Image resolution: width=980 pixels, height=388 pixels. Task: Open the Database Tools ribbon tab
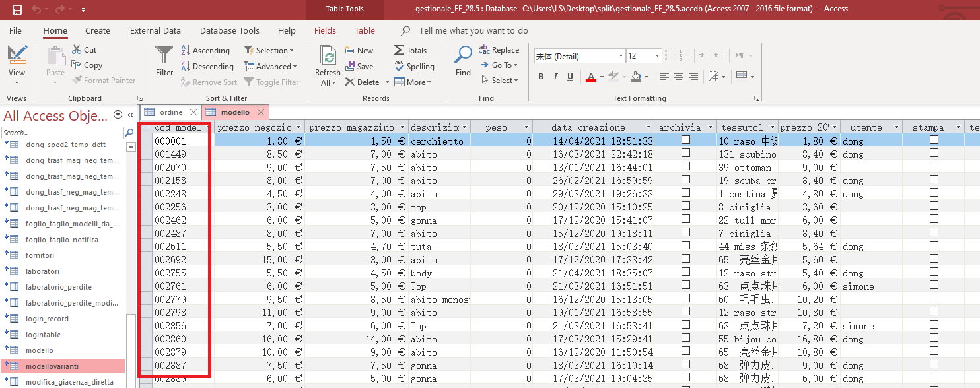pos(229,30)
